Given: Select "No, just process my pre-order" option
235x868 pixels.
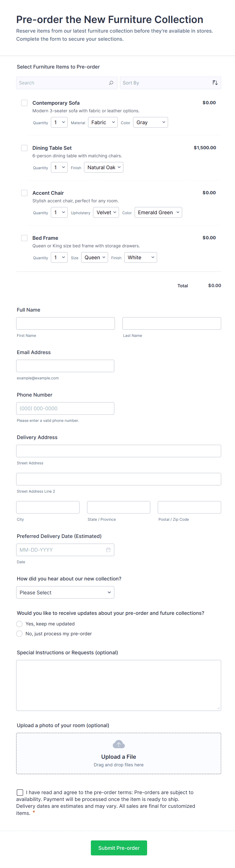Looking at the screenshot, I should tap(19, 634).
